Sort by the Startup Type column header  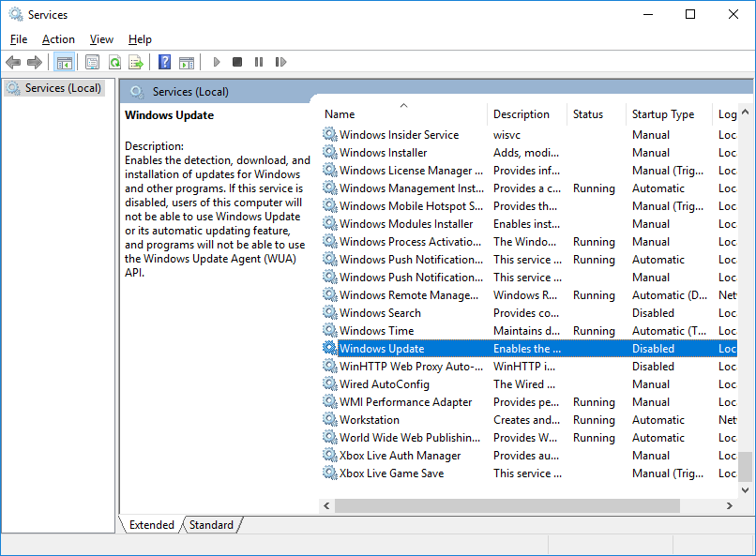[669, 114]
